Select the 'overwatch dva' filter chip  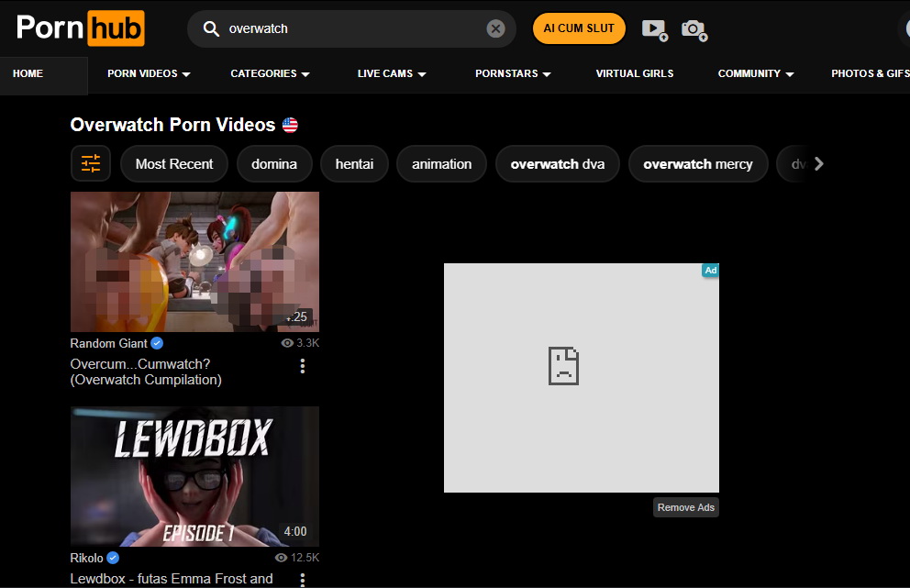[557, 164]
